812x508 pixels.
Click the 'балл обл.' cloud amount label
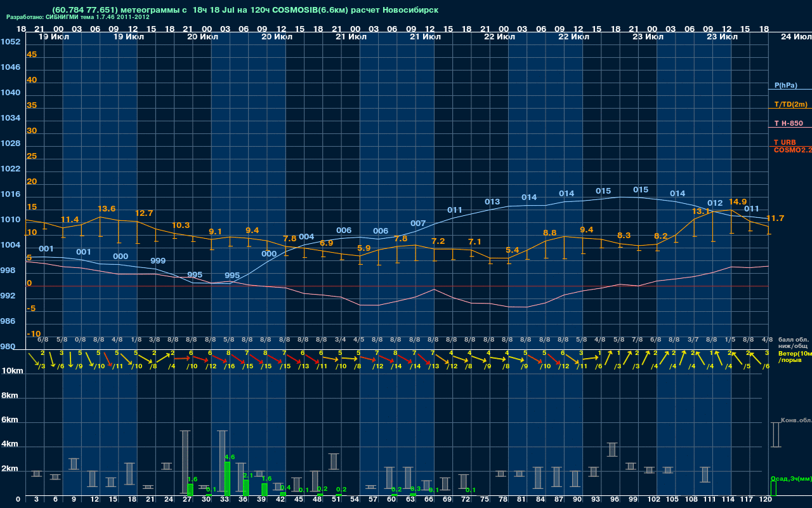tap(794, 340)
